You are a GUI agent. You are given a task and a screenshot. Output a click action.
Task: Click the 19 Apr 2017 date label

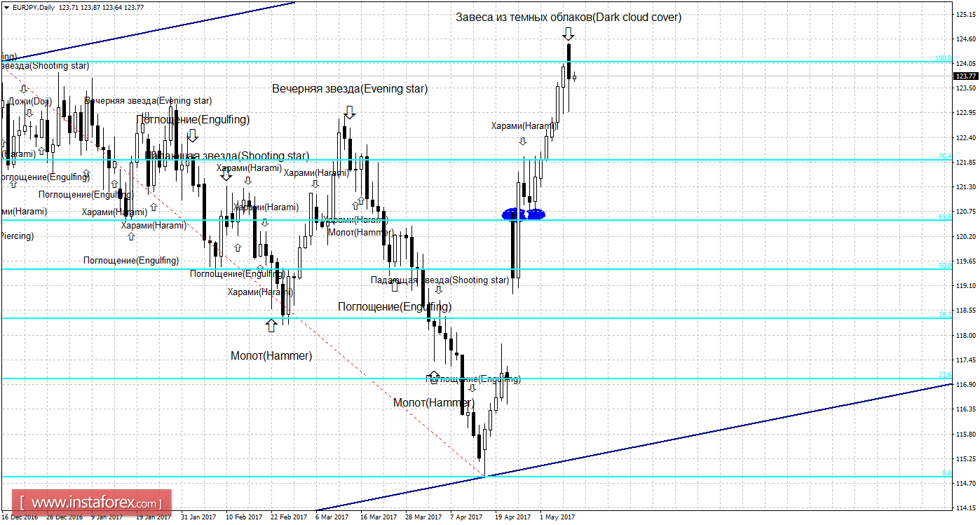[x=512, y=517]
